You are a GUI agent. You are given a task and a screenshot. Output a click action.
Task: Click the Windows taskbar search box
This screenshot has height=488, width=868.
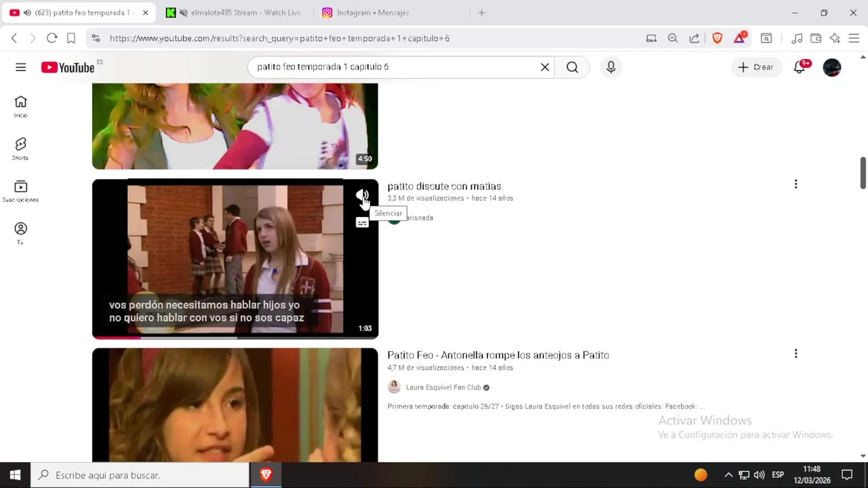point(141,475)
